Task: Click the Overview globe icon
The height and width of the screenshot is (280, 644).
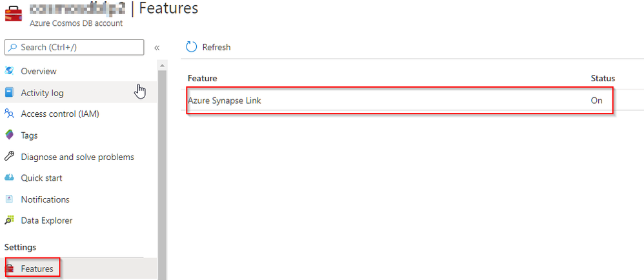Action: coord(9,71)
